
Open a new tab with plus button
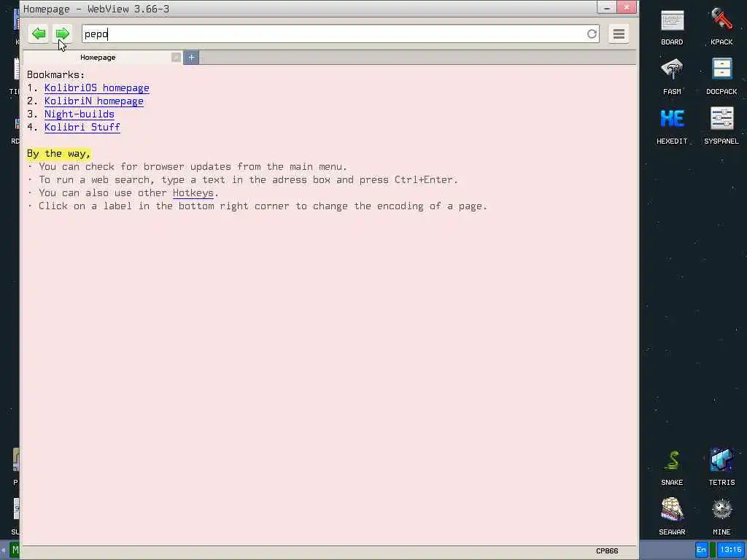point(191,58)
